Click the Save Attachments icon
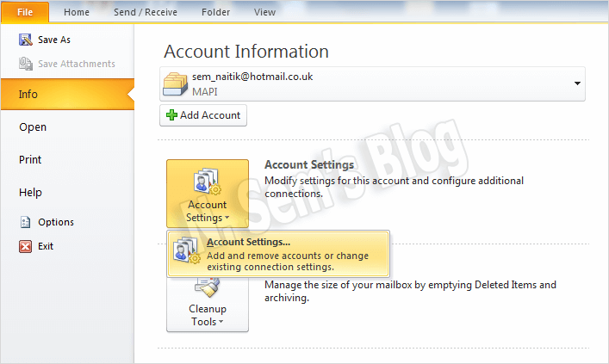The height and width of the screenshot is (364, 609). tap(26, 64)
